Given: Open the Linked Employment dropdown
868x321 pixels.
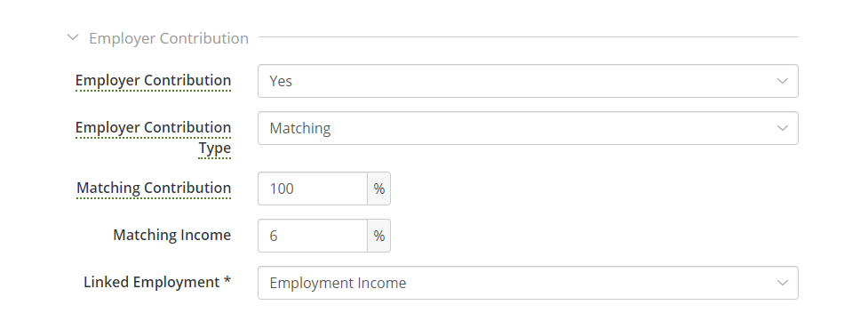Looking at the screenshot, I should click(528, 283).
